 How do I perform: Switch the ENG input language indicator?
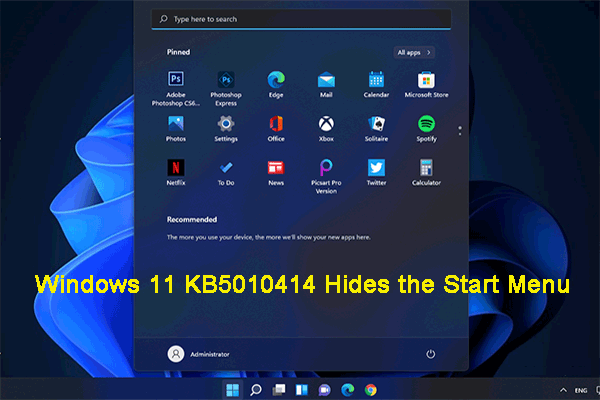[x=581, y=390]
